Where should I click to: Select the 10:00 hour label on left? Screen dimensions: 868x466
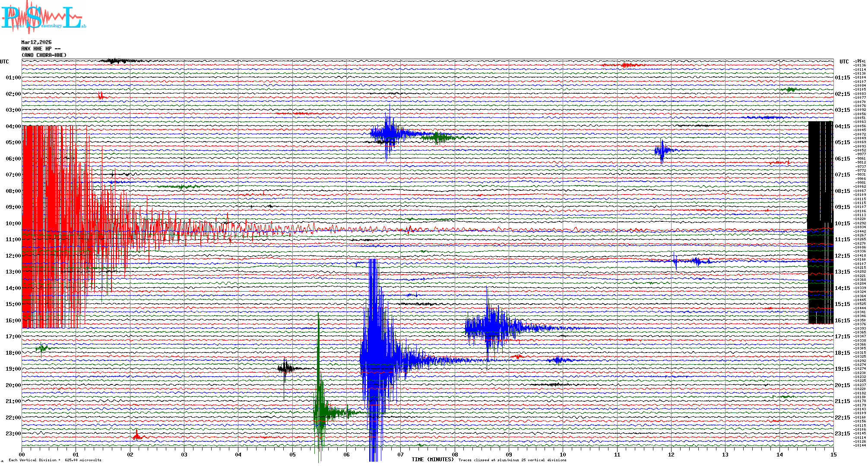(x=13, y=224)
